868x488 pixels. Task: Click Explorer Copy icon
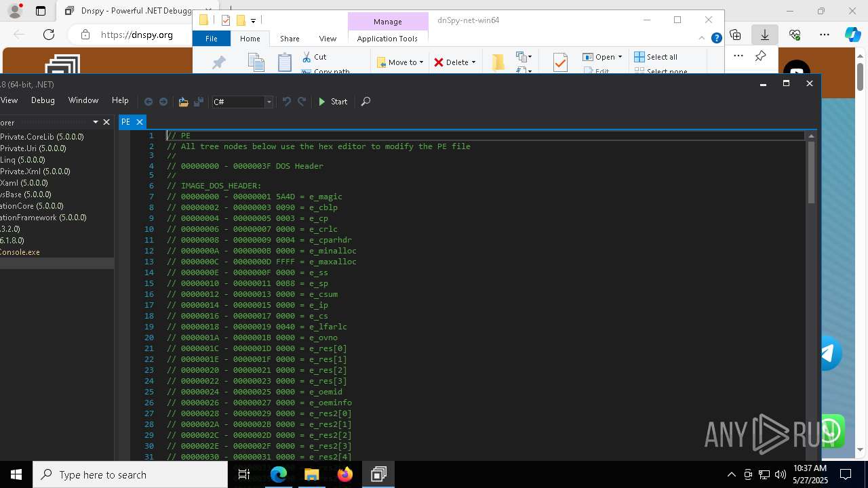tap(256, 62)
